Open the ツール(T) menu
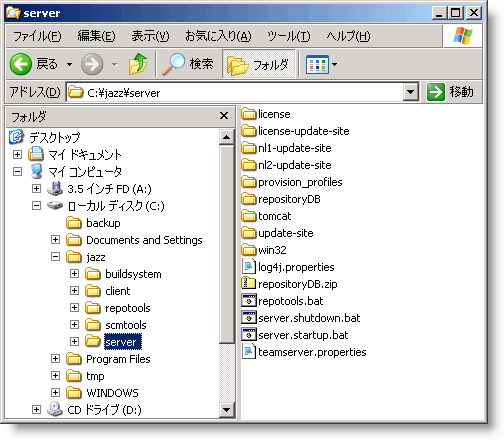Viewport: 504px width, 440px height. click(x=288, y=36)
